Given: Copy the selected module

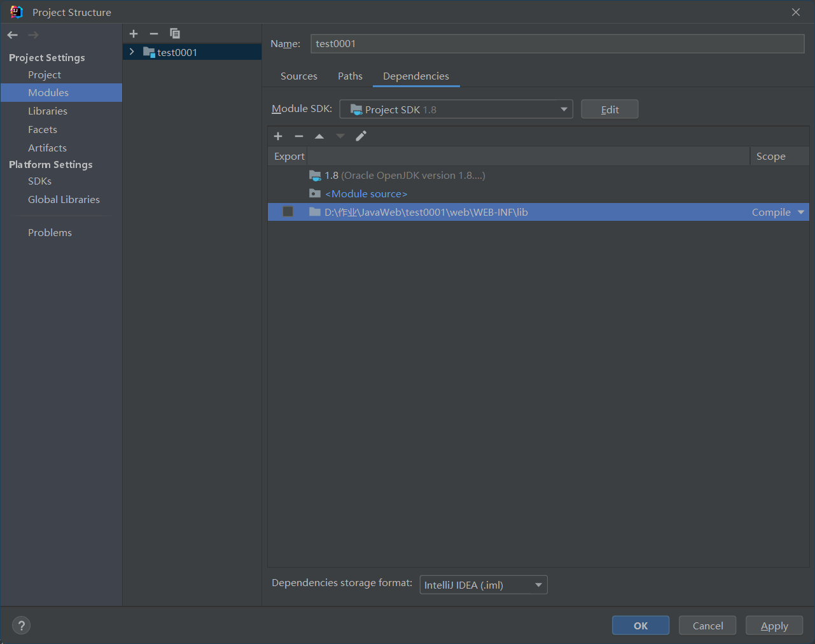Looking at the screenshot, I should coord(175,34).
